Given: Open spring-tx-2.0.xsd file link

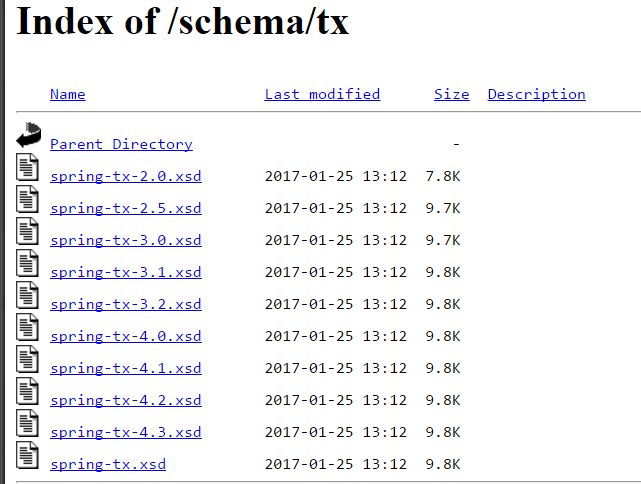Looking at the screenshot, I should 125,176.
